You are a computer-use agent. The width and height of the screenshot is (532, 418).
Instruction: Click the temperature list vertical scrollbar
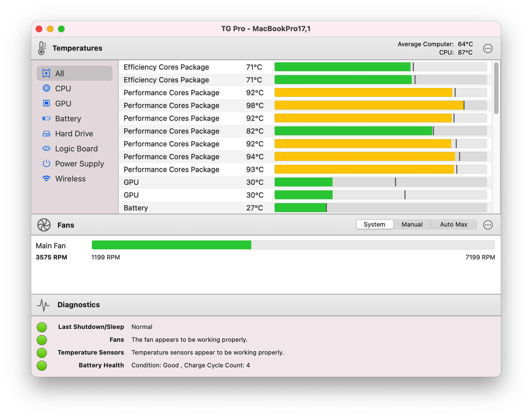click(x=496, y=88)
